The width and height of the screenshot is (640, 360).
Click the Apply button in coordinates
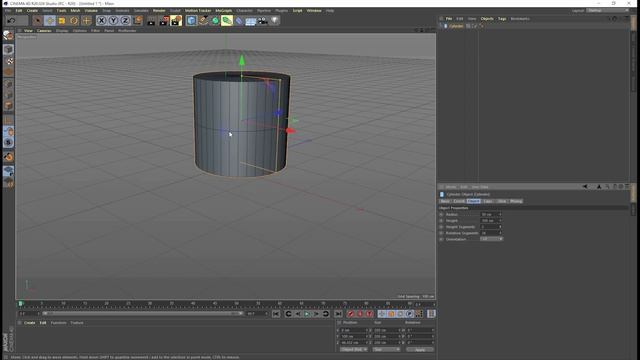(420, 350)
